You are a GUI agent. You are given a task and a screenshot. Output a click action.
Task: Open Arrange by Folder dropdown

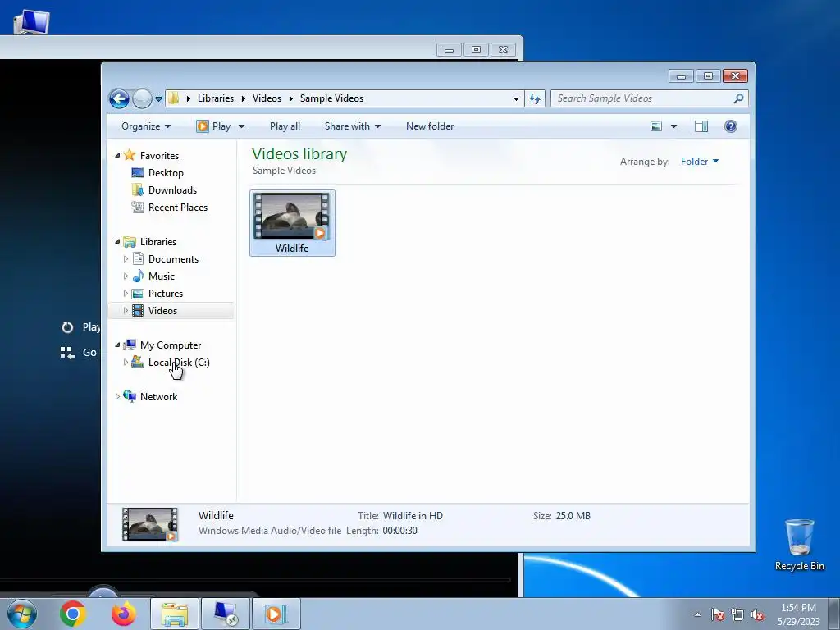pyautogui.click(x=700, y=162)
